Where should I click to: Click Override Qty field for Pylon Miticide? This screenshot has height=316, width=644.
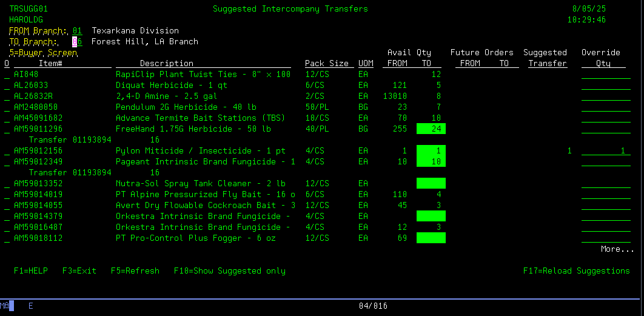[605, 151]
